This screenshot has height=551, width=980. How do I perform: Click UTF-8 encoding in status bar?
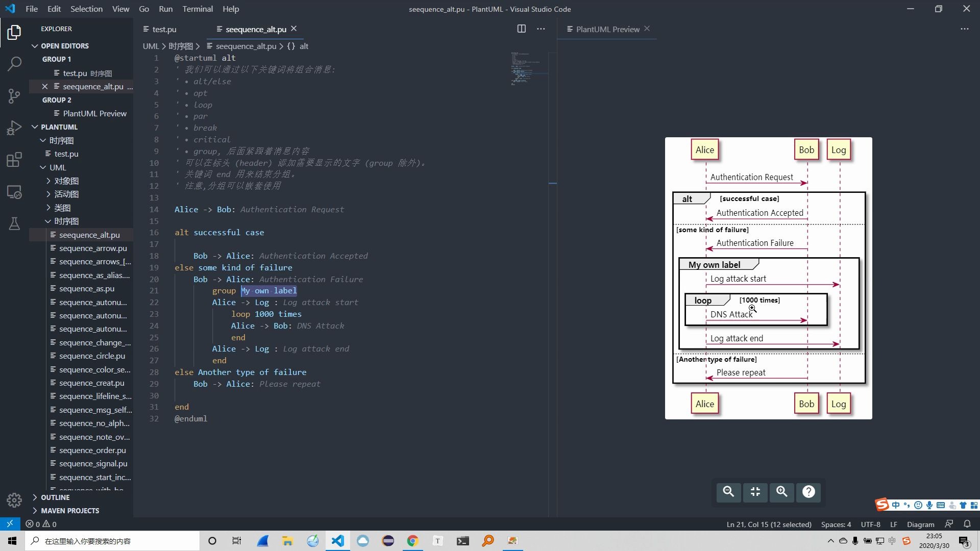coord(870,524)
